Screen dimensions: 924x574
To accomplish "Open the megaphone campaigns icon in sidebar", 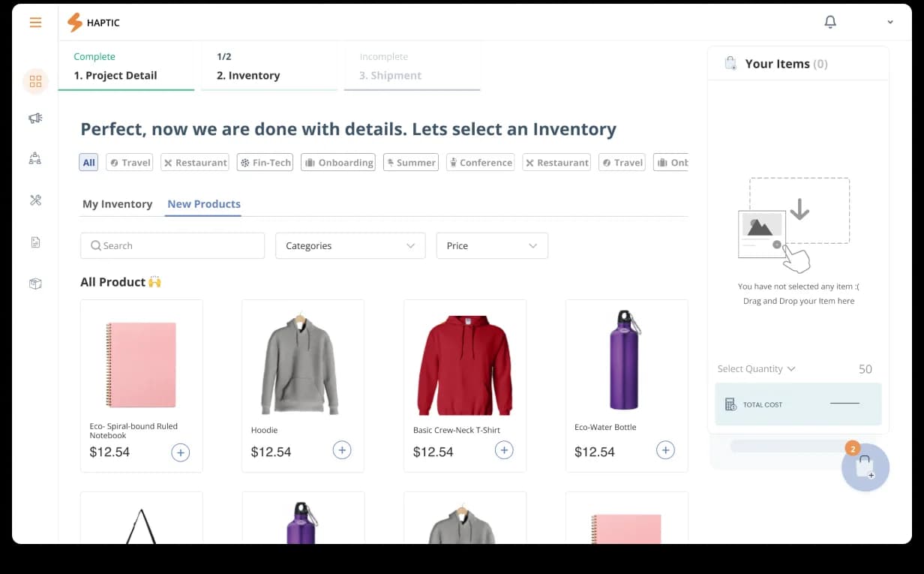I will click(35, 118).
